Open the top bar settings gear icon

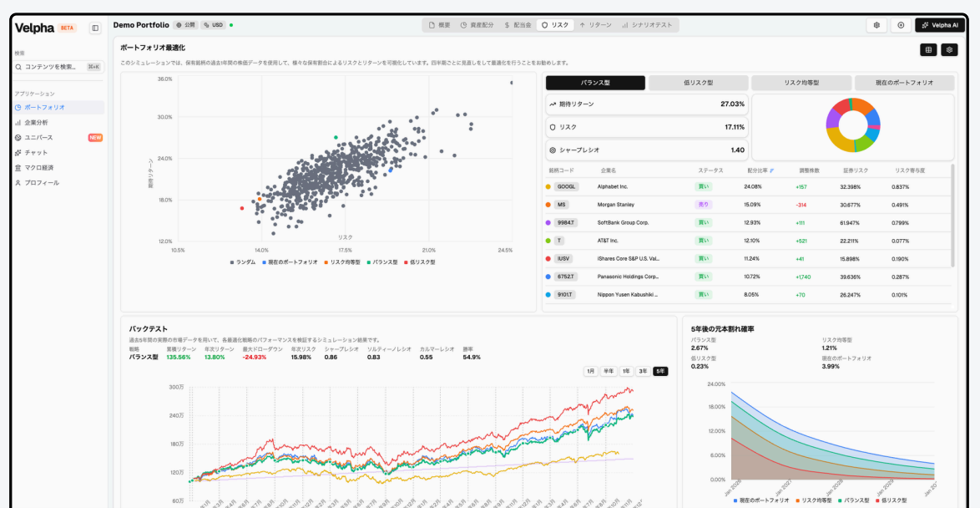pos(876,25)
